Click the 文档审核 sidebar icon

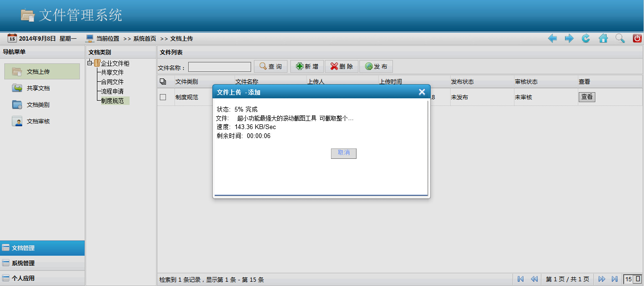click(17, 121)
